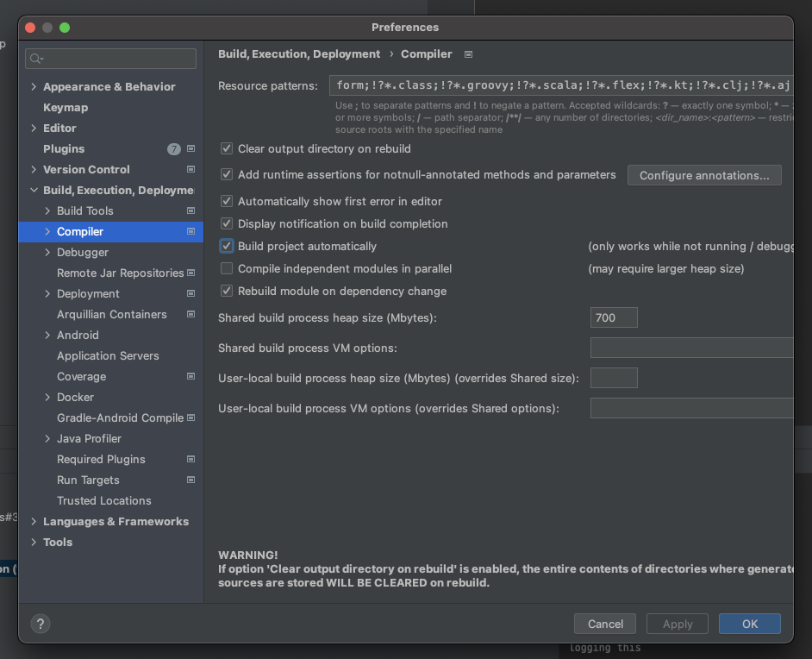Screen dimensions: 812x659
Task: Open the Keymap settings page
Action: [x=66, y=108]
